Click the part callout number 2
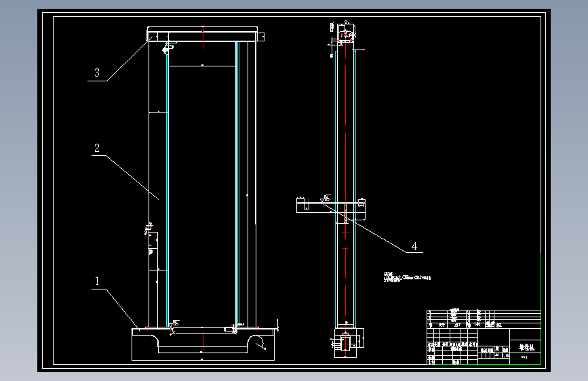The image size is (588, 381). pos(97,148)
